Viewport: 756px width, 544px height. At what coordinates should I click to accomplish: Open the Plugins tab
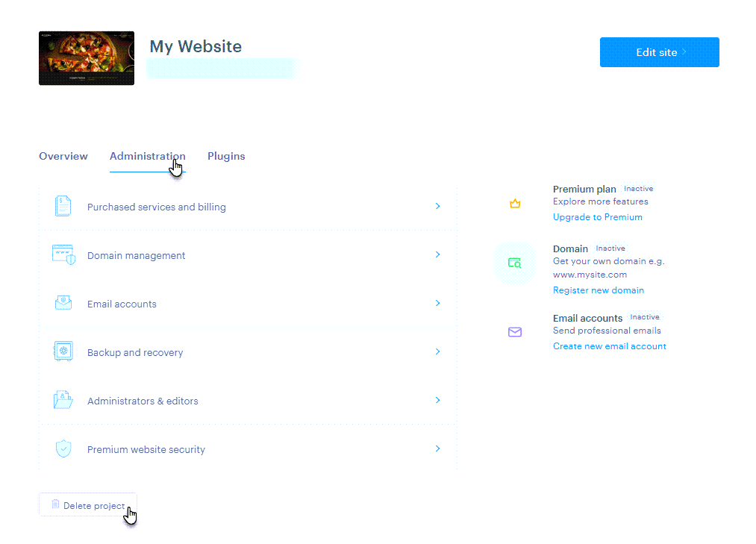(226, 156)
